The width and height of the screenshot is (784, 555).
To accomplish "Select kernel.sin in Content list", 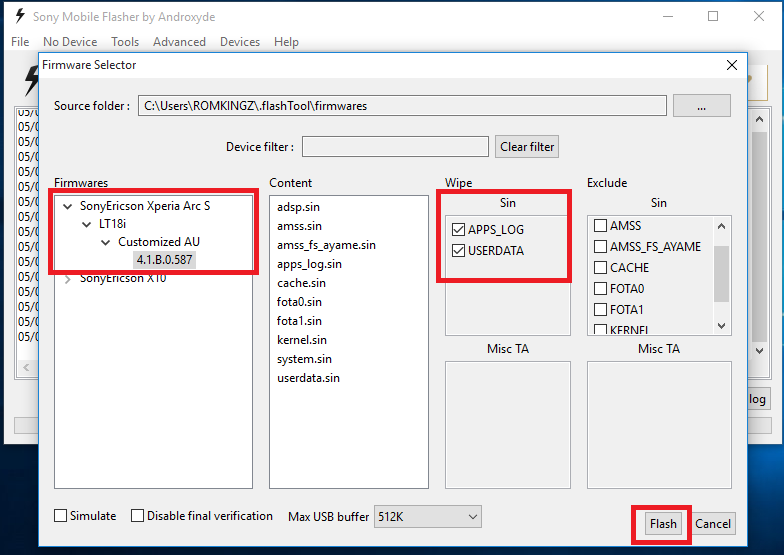I will click(x=302, y=340).
